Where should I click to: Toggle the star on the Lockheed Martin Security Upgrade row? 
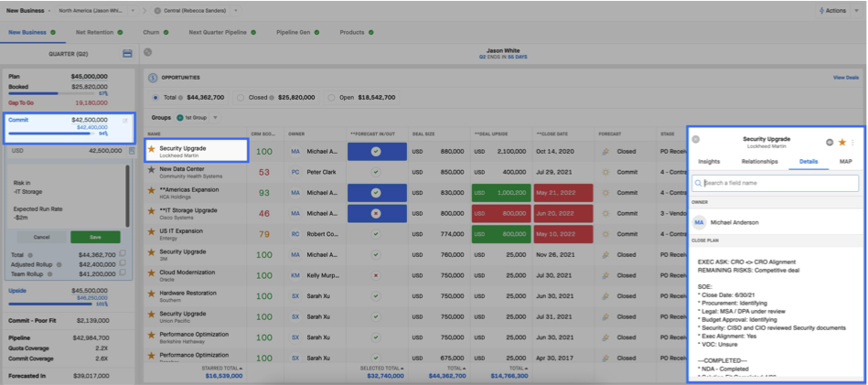point(151,149)
